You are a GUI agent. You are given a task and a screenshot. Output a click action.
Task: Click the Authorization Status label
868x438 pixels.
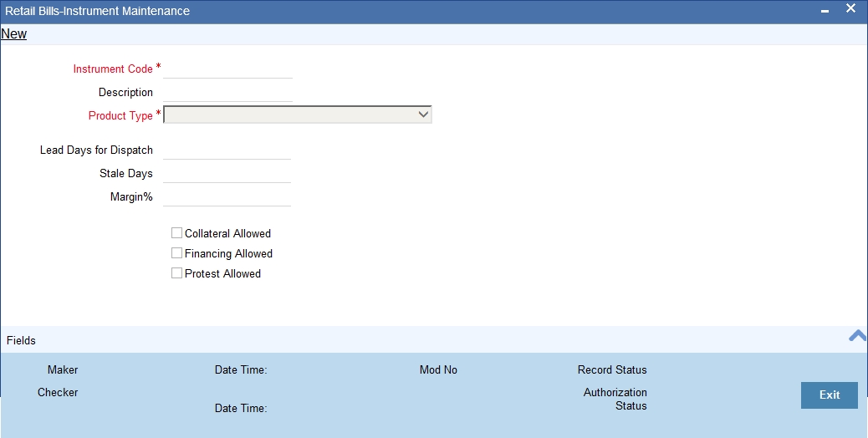tap(615, 399)
